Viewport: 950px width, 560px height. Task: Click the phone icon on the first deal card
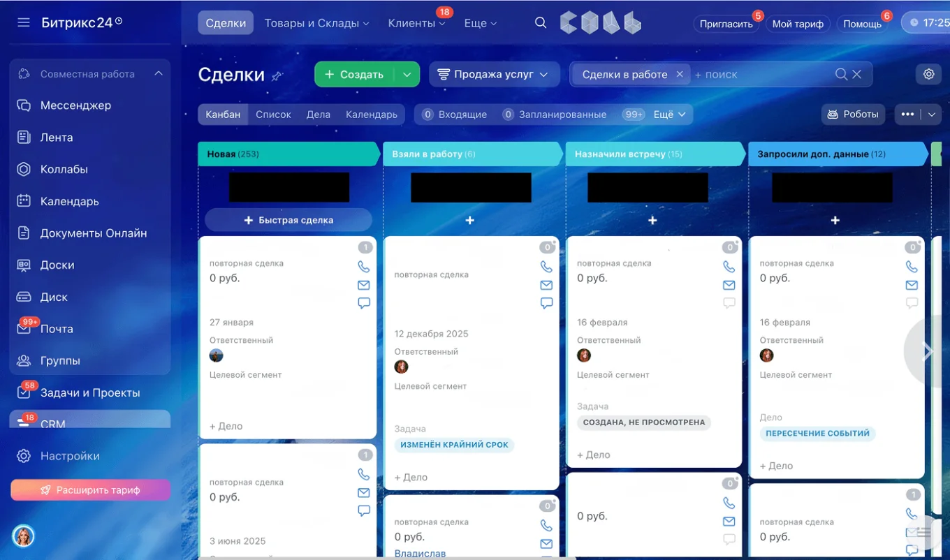pos(363,266)
